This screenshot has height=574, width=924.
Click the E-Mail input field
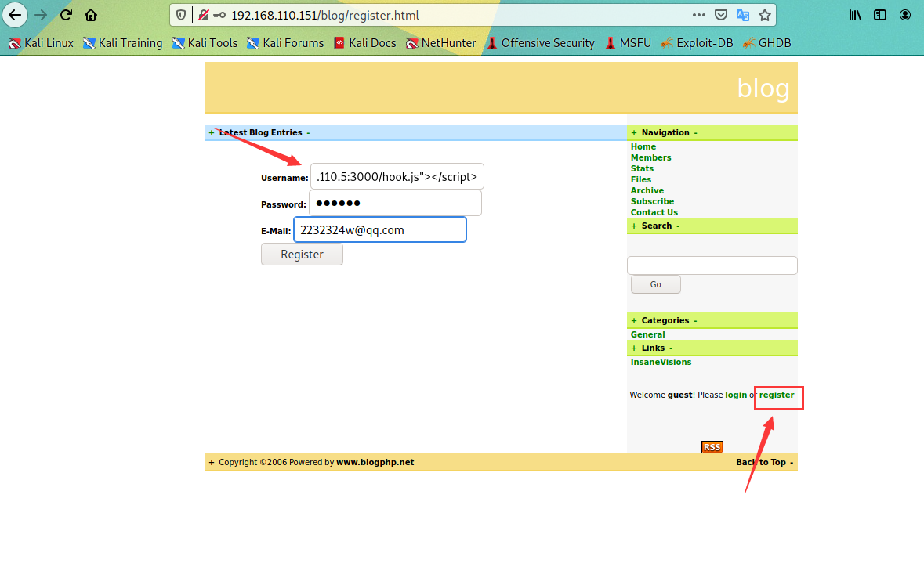[x=380, y=229]
